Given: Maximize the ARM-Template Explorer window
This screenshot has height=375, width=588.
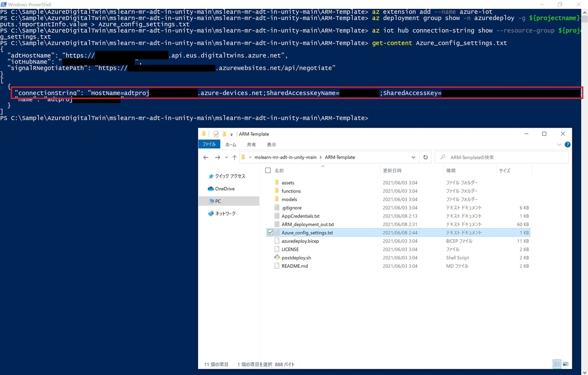Looking at the screenshot, I should click(544, 134).
